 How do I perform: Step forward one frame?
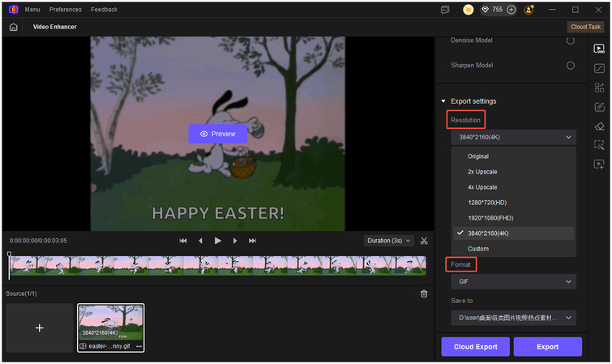[x=235, y=241]
